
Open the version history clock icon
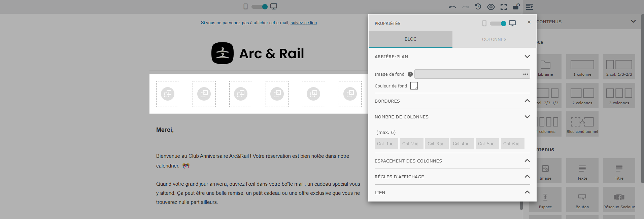[478, 6]
